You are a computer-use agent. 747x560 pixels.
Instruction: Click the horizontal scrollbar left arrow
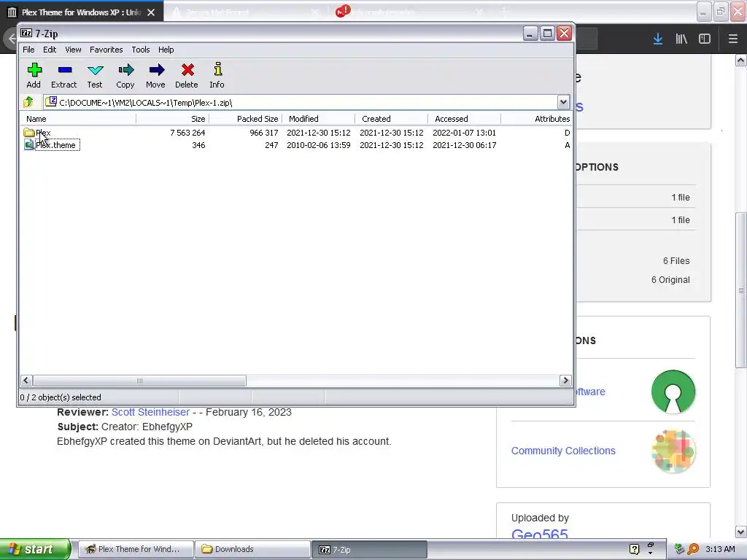click(26, 381)
